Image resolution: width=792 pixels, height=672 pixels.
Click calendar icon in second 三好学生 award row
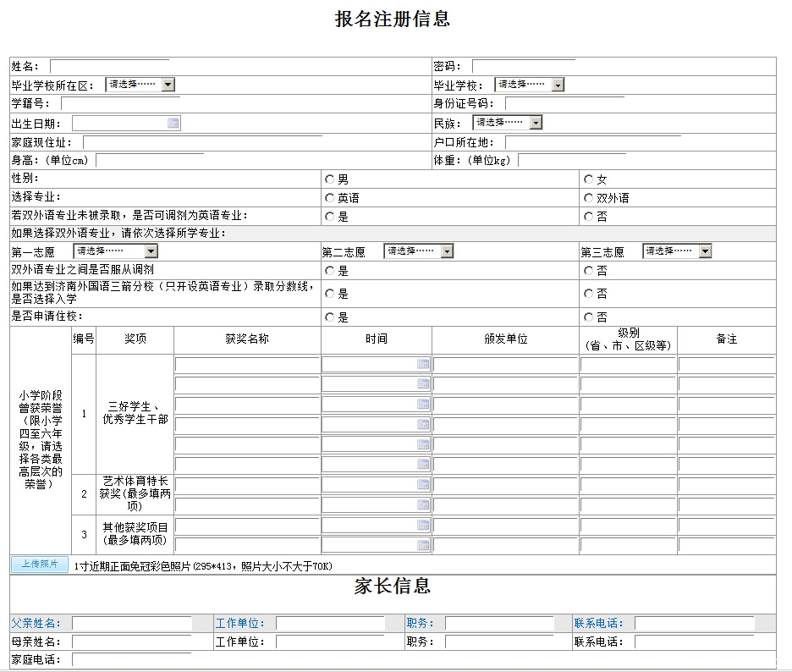pos(422,384)
